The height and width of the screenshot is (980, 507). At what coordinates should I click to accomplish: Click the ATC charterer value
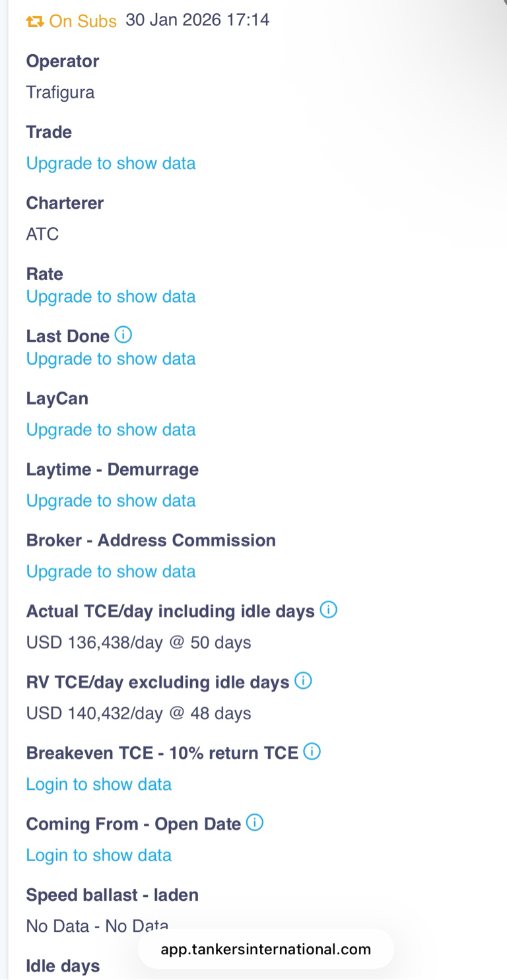[x=42, y=234]
